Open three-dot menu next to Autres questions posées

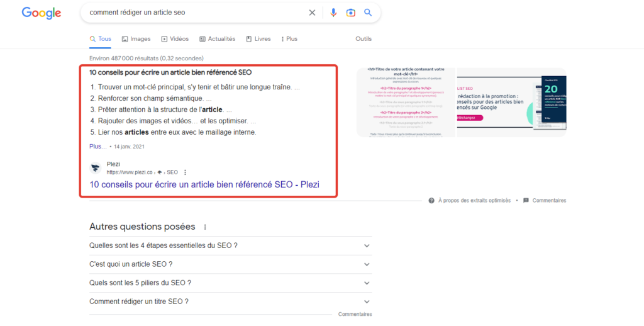[x=206, y=227]
